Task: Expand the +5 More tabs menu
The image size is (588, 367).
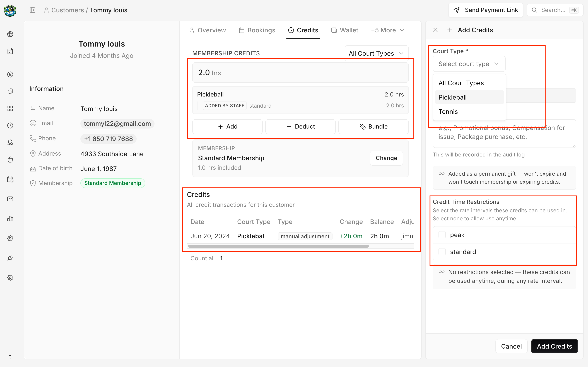Action: tap(387, 30)
